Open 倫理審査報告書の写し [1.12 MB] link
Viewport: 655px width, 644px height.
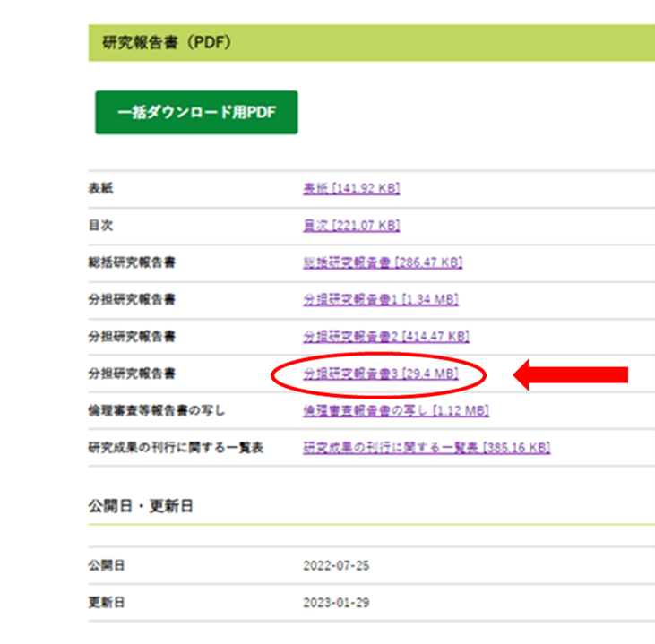tap(395, 410)
